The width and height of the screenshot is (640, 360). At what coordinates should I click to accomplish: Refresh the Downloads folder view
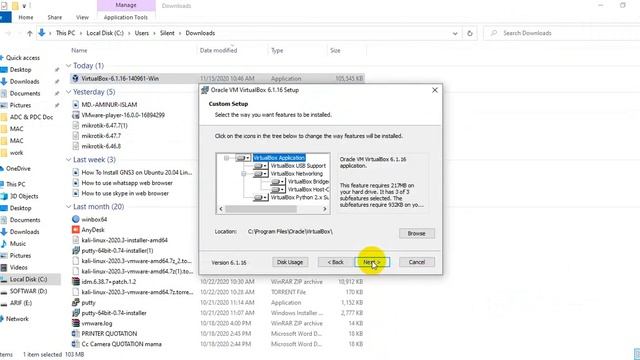click(x=470, y=33)
